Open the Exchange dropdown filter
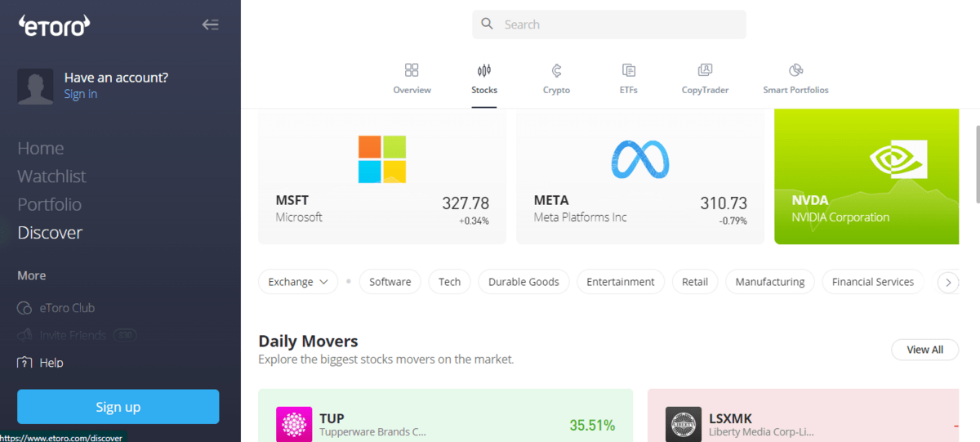The image size is (980, 442). pyautogui.click(x=298, y=282)
